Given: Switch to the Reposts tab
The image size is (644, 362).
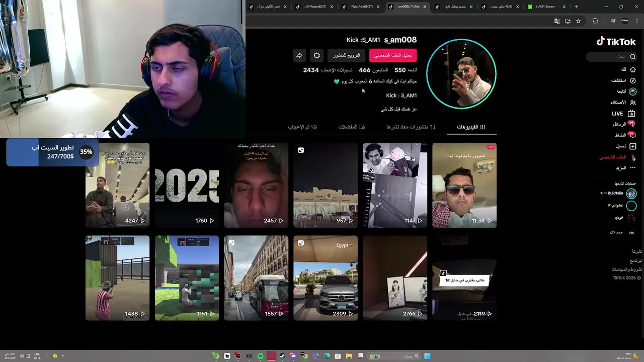Looking at the screenshot, I should tap(411, 127).
